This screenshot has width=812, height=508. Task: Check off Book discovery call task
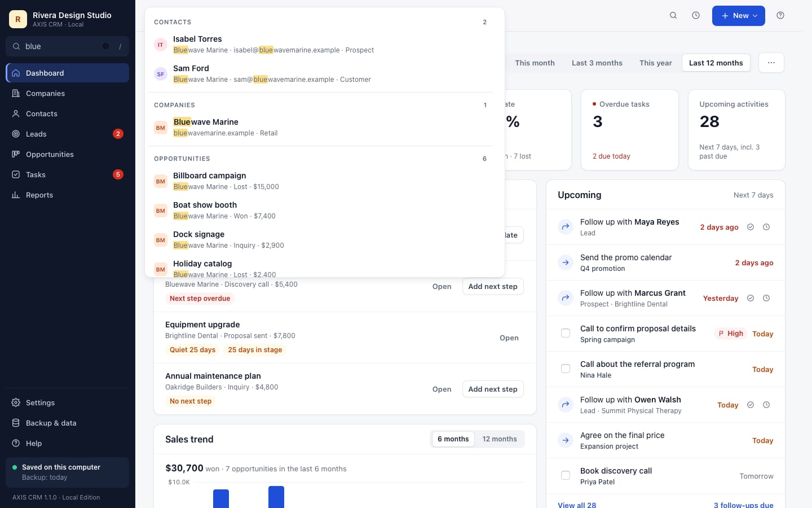(566, 475)
